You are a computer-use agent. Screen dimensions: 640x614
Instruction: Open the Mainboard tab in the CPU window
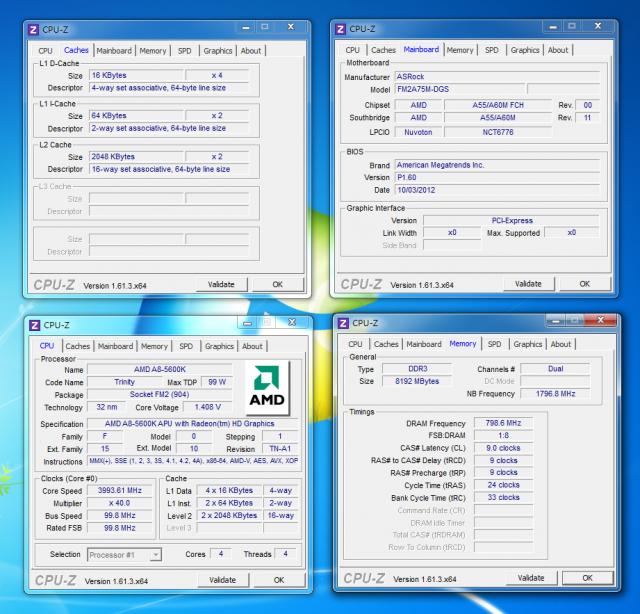point(115,346)
